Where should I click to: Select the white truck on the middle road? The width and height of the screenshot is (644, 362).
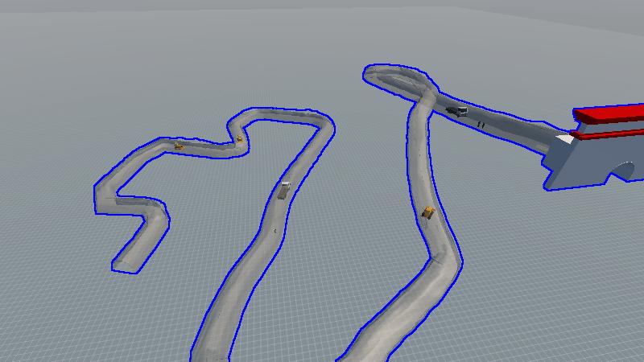284,190
